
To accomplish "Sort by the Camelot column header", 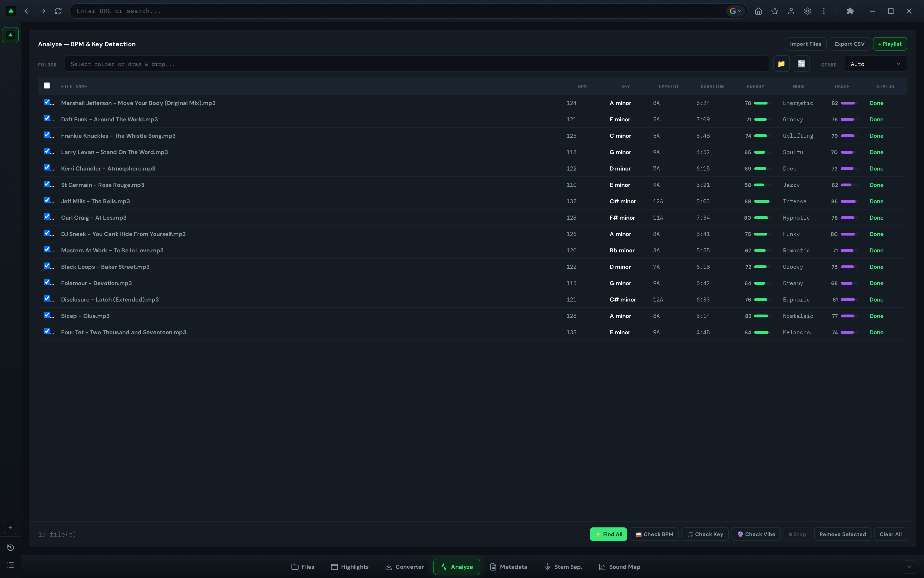I will (x=668, y=87).
